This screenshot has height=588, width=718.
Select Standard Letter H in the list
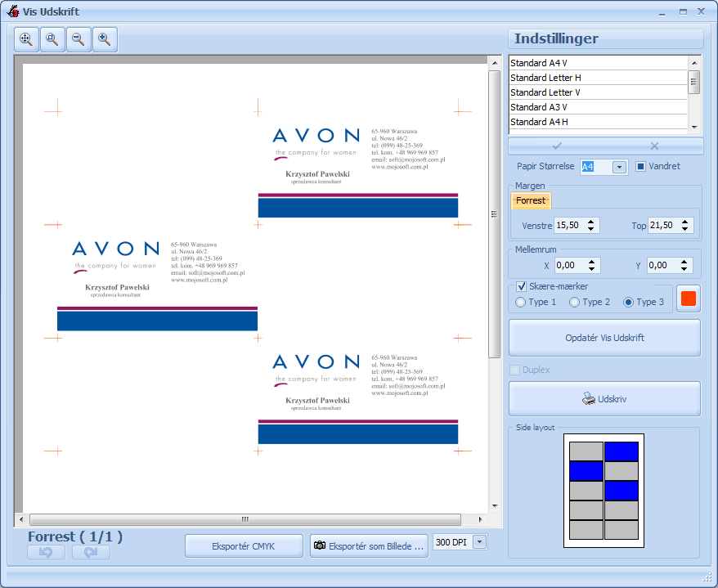click(598, 78)
